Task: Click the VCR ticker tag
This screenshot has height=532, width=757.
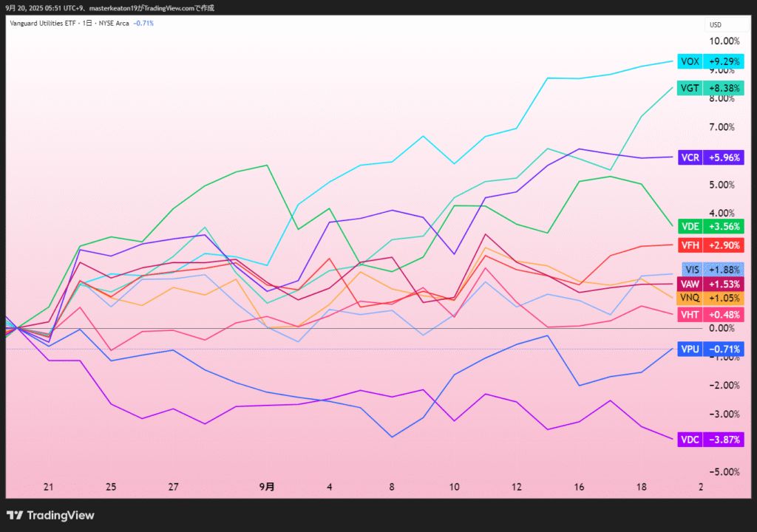Action: (689, 157)
